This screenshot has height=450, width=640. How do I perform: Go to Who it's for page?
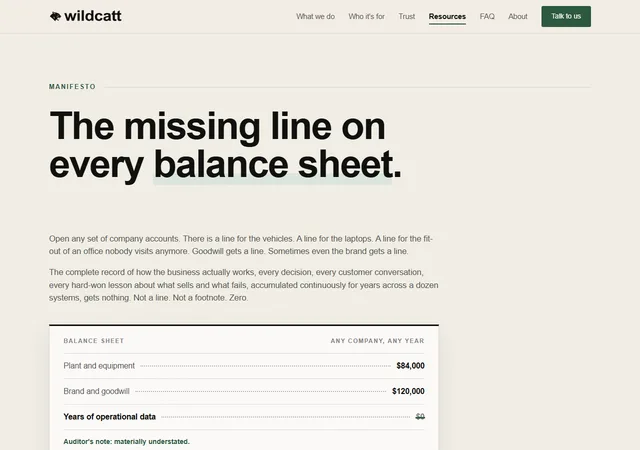tap(367, 16)
